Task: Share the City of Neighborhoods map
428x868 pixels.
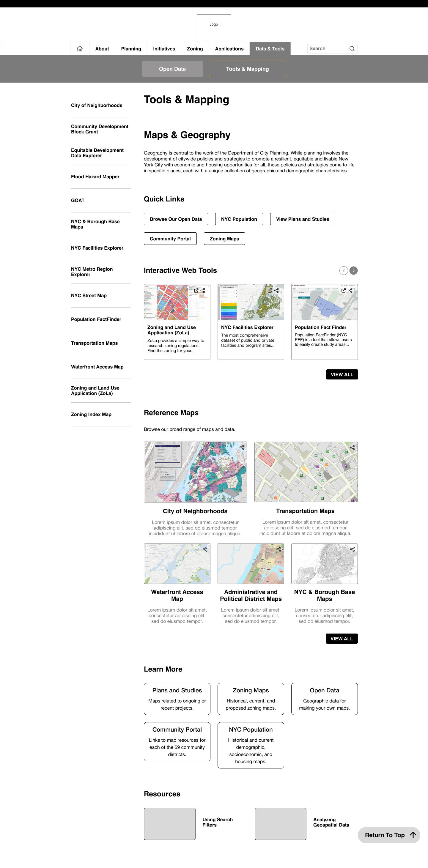Action: 242,447
